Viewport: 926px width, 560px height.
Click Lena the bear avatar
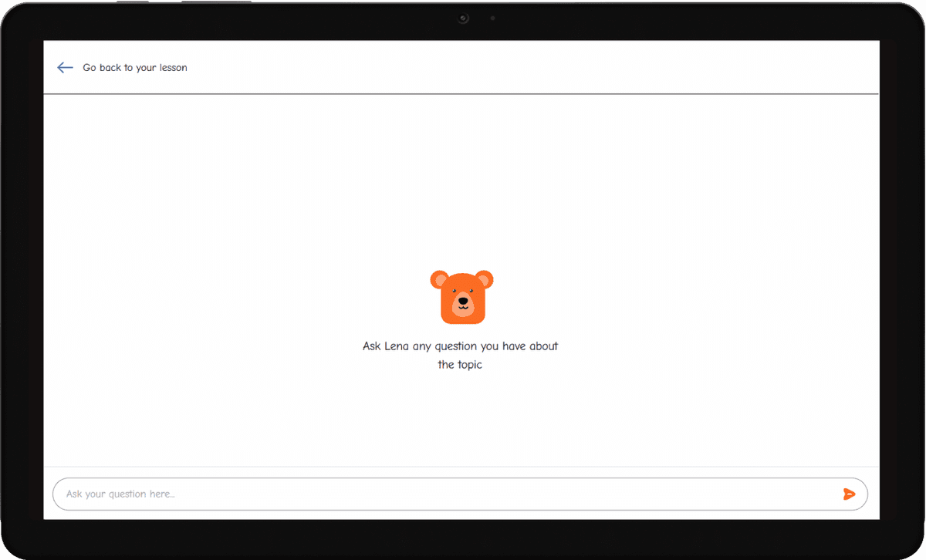point(461,297)
